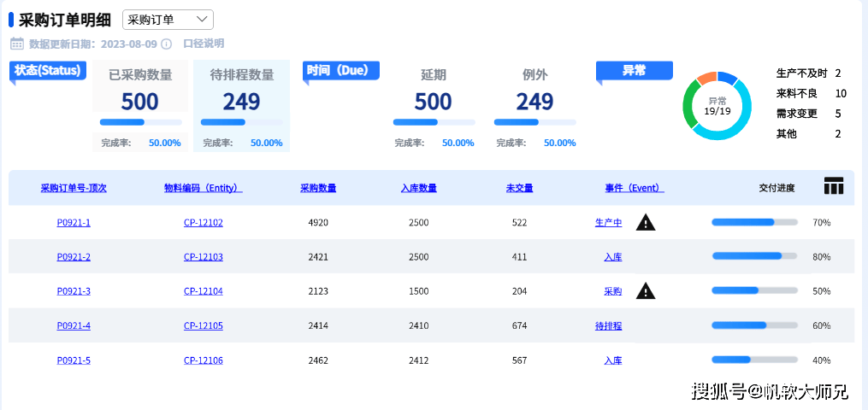Open 入库 event in P0921-2 row
The height and width of the screenshot is (410, 868).
point(613,257)
